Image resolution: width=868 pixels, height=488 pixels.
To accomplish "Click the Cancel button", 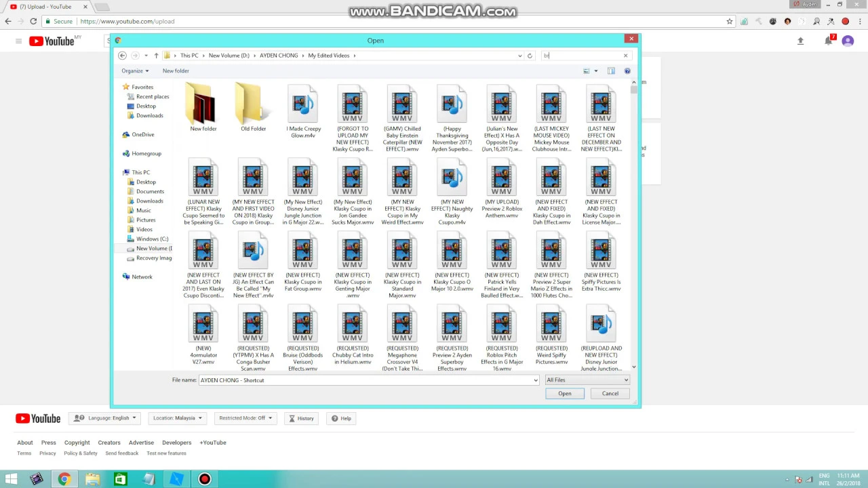I will [x=610, y=393].
